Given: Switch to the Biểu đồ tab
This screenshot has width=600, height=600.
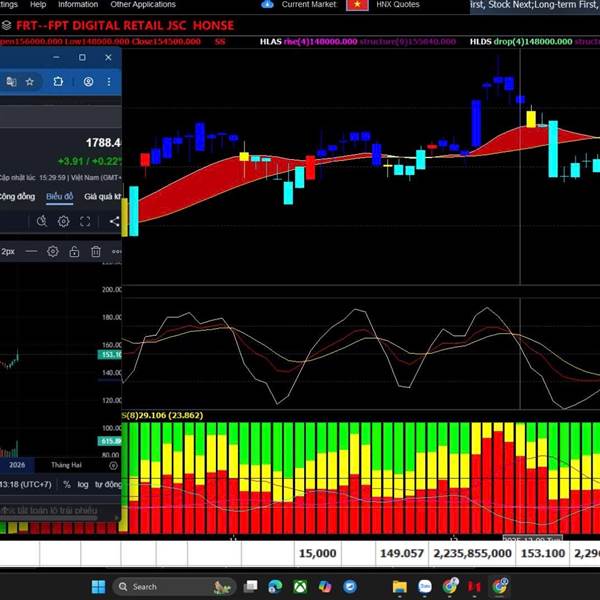Looking at the screenshot, I should point(60,196).
